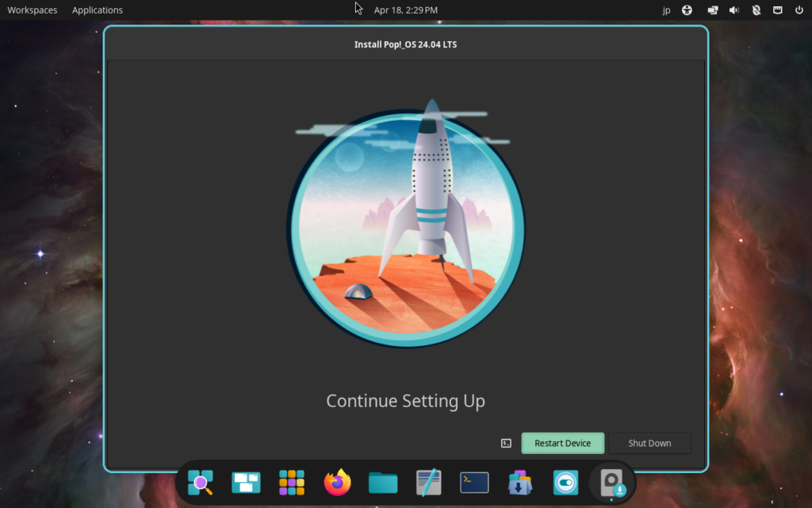
Task: Launch the text editor from dock
Action: pos(429,482)
